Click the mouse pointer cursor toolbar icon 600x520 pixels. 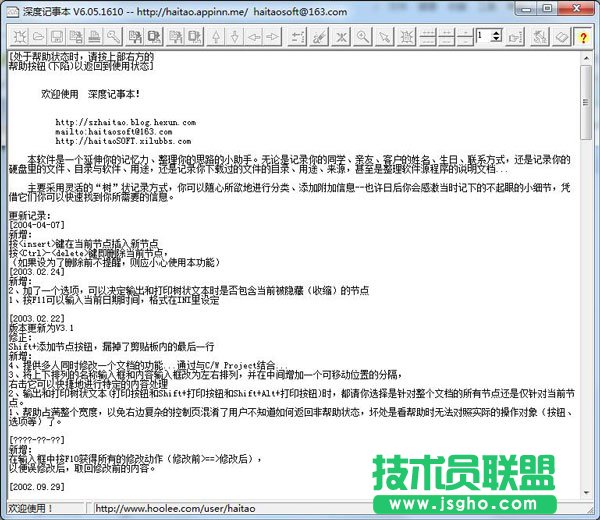click(384, 37)
